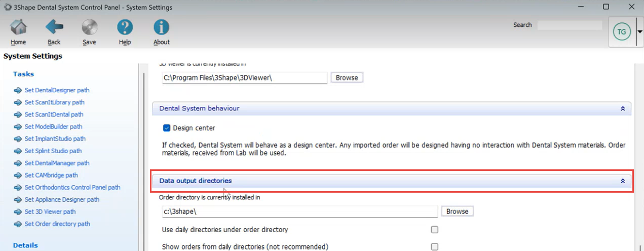The image size is (644, 251).
Task: Open the About info icon
Action: 161,27
